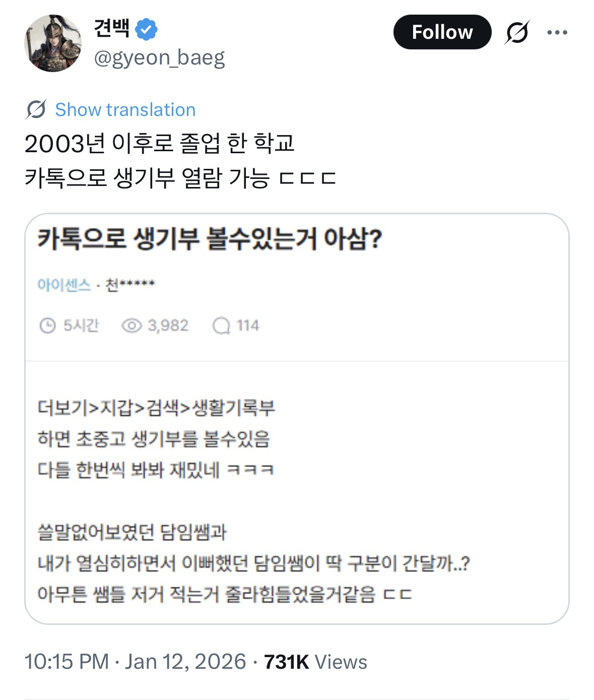Click the eye view-count icon showing 3,982
This screenshot has width=594, height=700.
coord(131,326)
